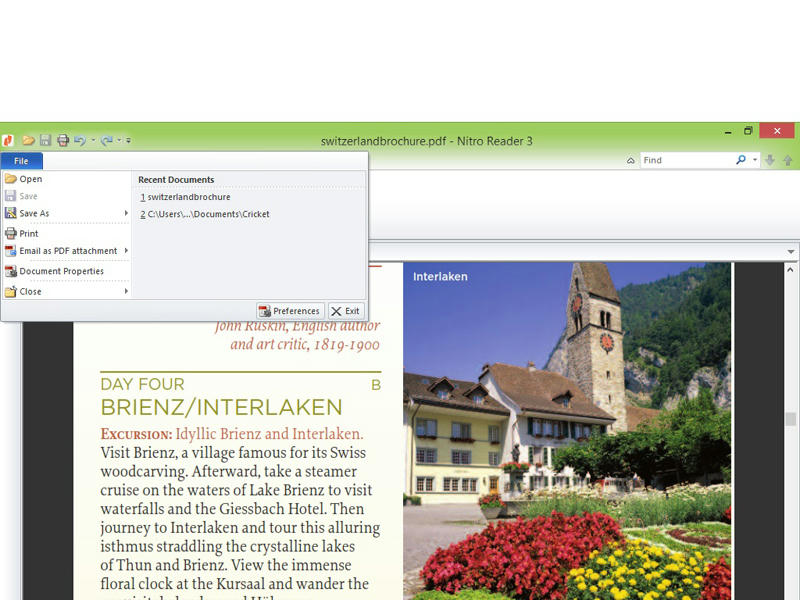Click the BRIENZ/INTERLAKEN heading in the document
The image size is (800, 600).
click(x=221, y=408)
